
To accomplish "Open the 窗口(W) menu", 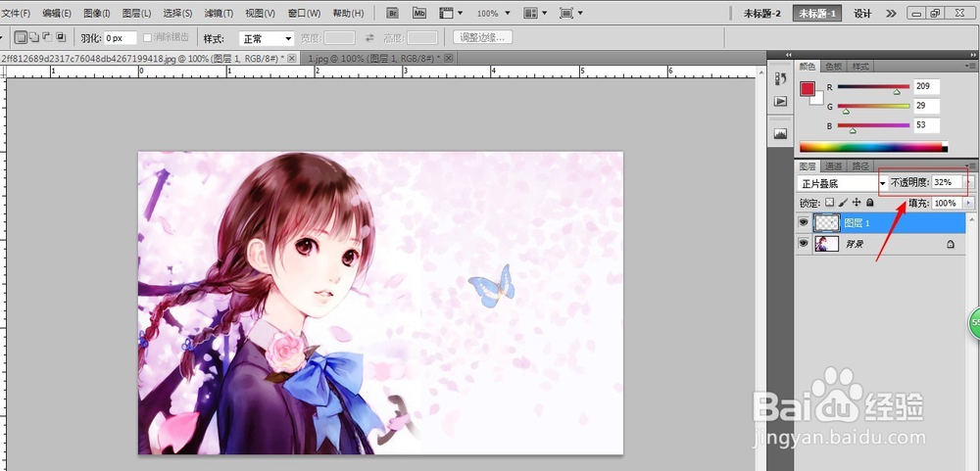I will click(305, 13).
